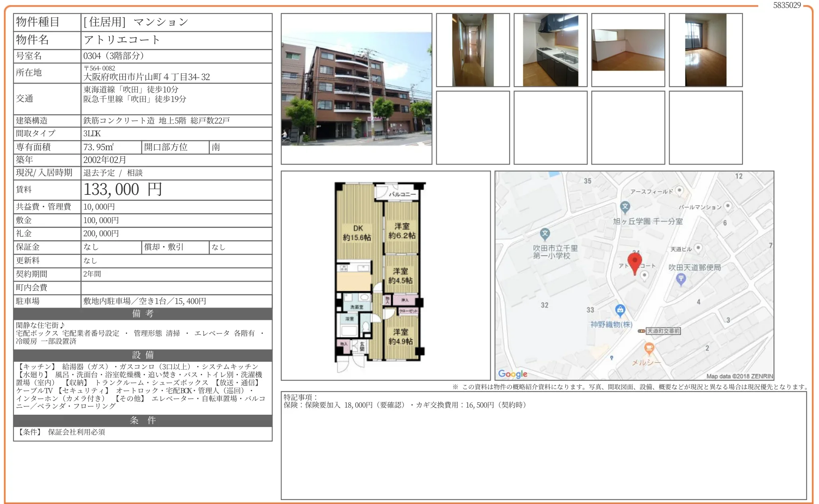Click the パールマンション place marker
This screenshot has width=819, height=504.
(728, 206)
